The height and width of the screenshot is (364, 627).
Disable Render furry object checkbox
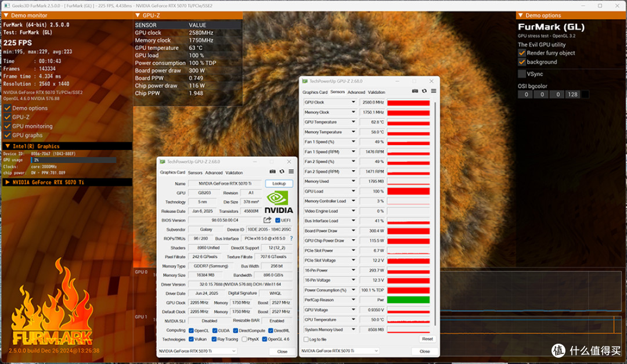pos(522,53)
